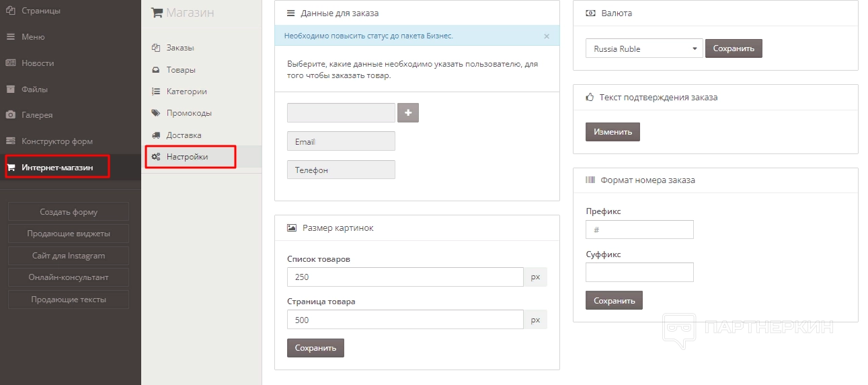The image size is (868, 385).
Task: Click the camera icon next to Галерея
Action: (x=11, y=115)
